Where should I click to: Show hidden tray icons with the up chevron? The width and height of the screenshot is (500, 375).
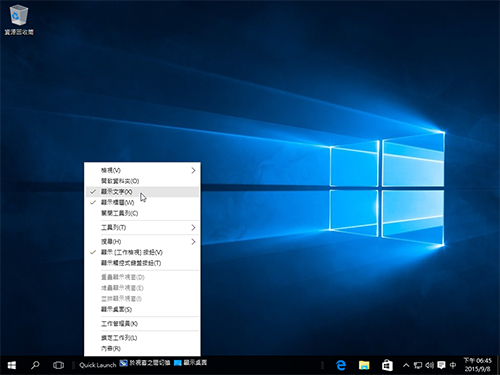pyautogui.click(x=406, y=365)
